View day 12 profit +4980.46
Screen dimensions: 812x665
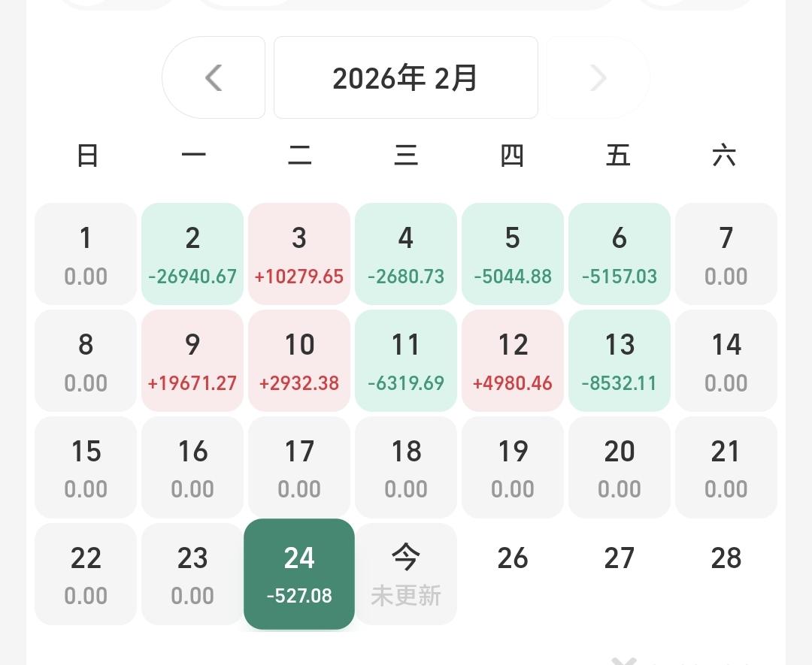coord(513,361)
